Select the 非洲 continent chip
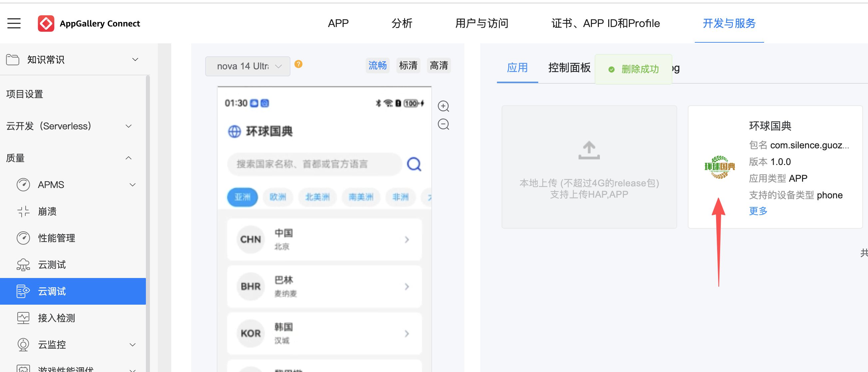The height and width of the screenshot is (372, 868). pos(400,197)
